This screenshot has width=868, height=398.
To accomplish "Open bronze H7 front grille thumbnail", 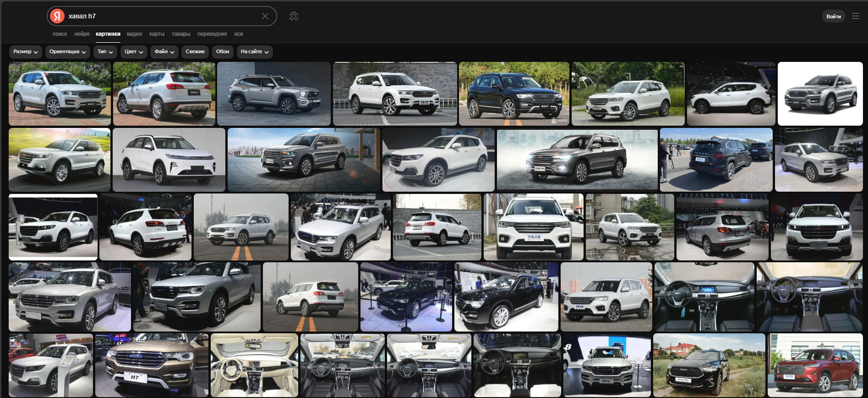I will coord(152,365).
